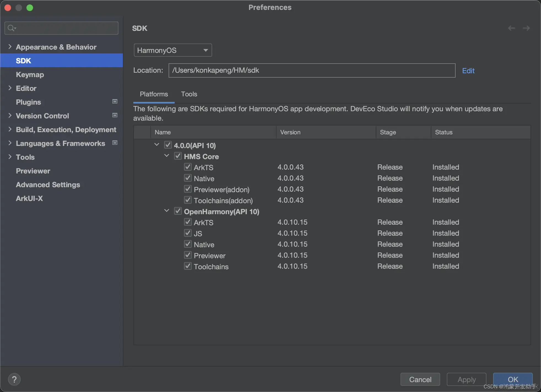Expand Appearance & Behavior section
Screen dimensions: 541x392
pyautogui.click(x=10, y=47)
